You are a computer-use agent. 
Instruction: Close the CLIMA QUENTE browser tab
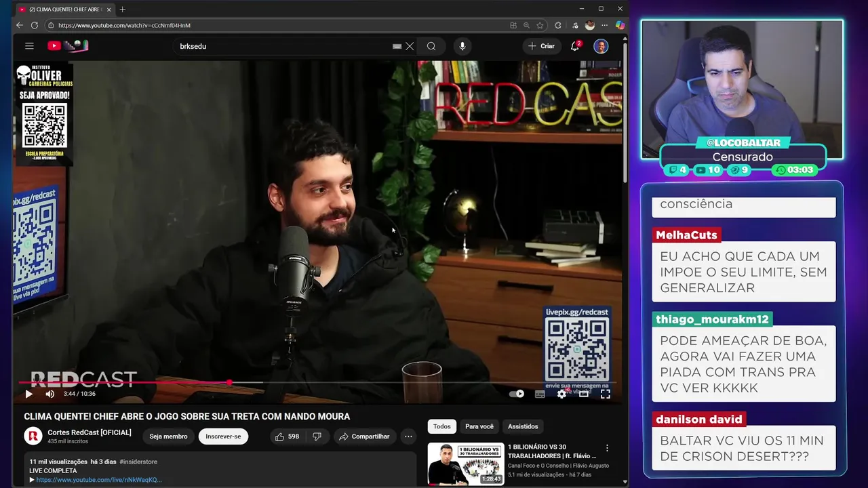click(108, 9)
